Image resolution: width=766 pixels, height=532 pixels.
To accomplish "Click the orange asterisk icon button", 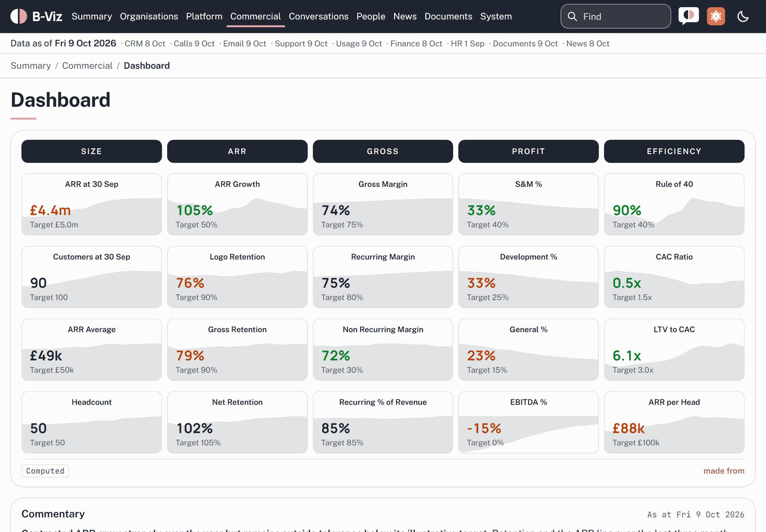I will pos(716,16).
